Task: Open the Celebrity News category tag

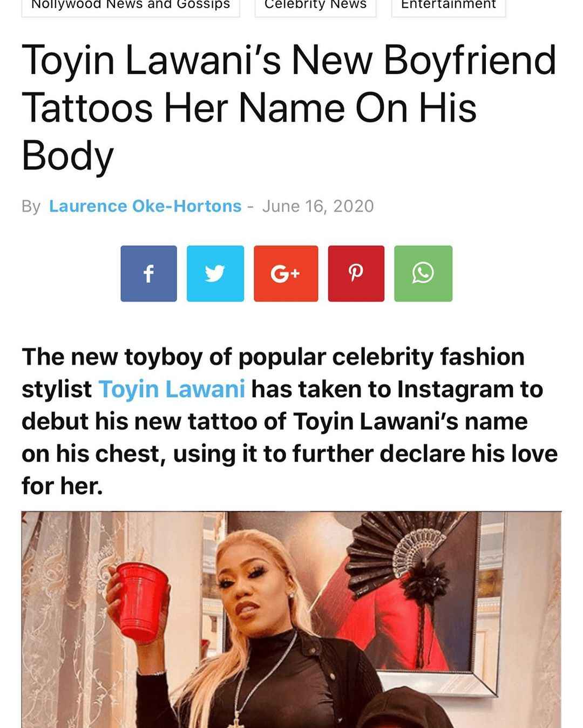Action: point(315,5)
